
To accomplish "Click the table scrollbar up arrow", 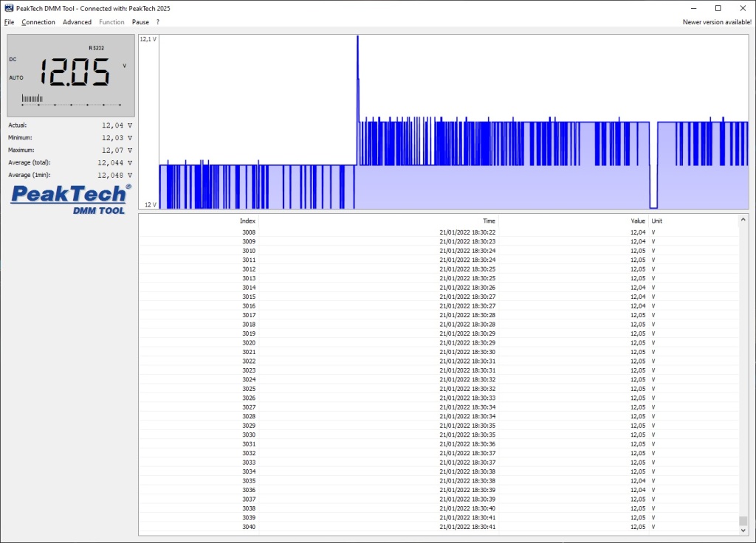I will [743, 219].
